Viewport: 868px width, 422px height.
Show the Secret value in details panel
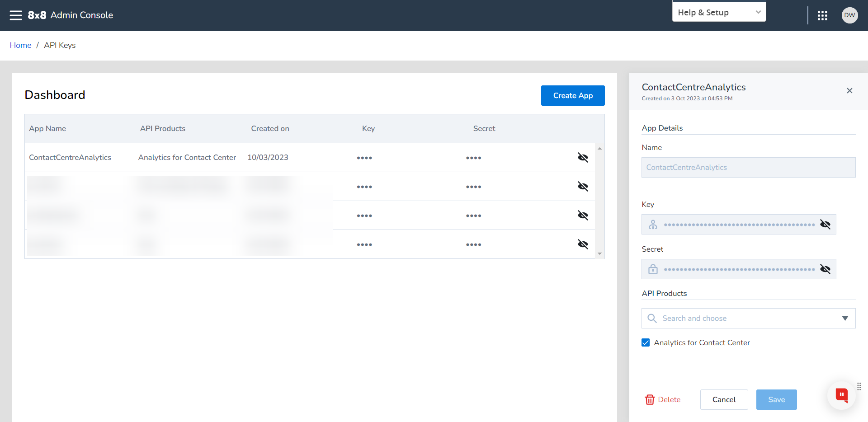[825, 269]
